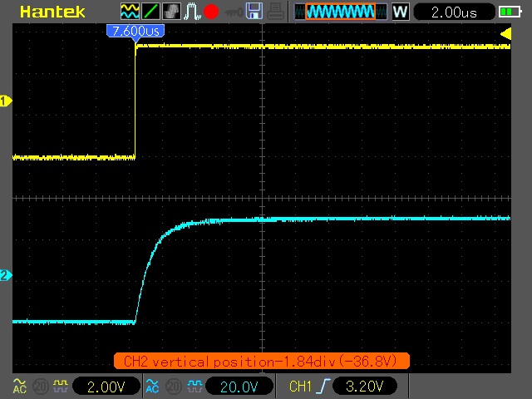The width and height of the screenshot is (532, 399).
Task: Click the yellow CH1 AC coupling icon
Action: point(19,386)
